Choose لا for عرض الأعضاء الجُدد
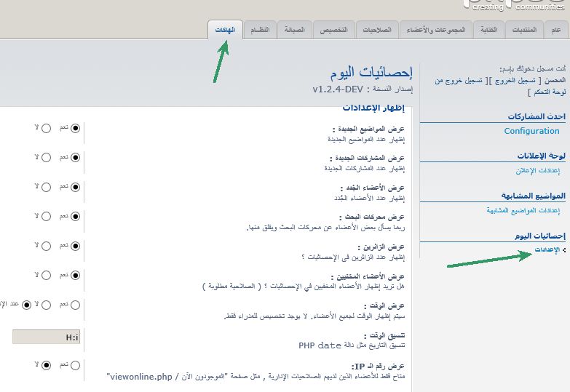Image resolution: width=570 pixels, height=392 pixels. [47, 187]
